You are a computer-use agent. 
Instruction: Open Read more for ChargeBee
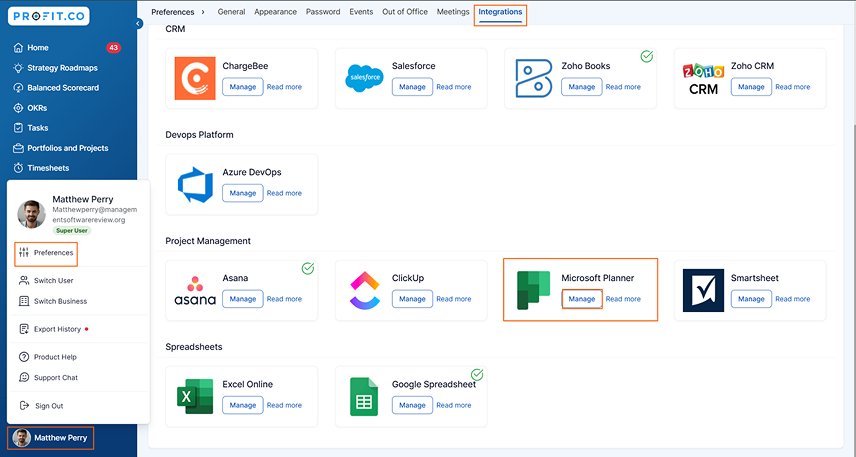[284, 87]
